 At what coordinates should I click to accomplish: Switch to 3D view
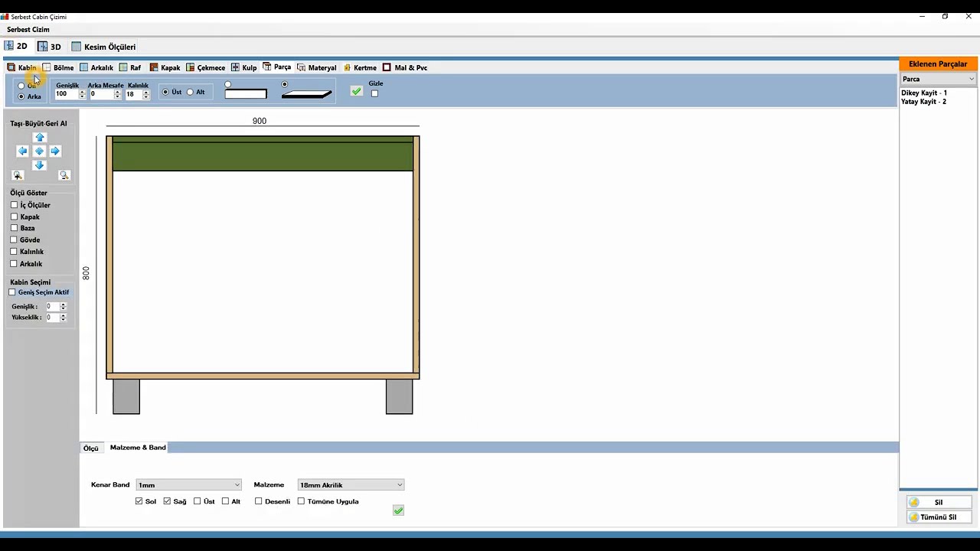pos(50,47)
